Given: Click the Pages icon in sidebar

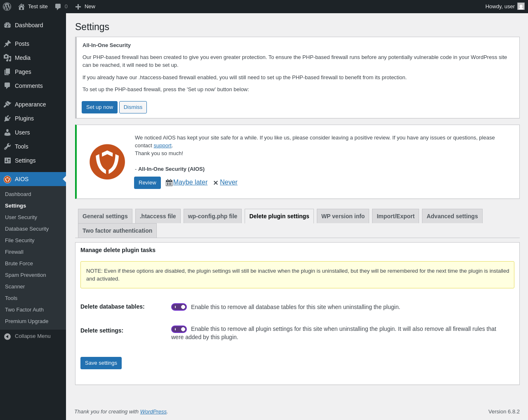Looking at the screenshot, I should coord(7,72).
